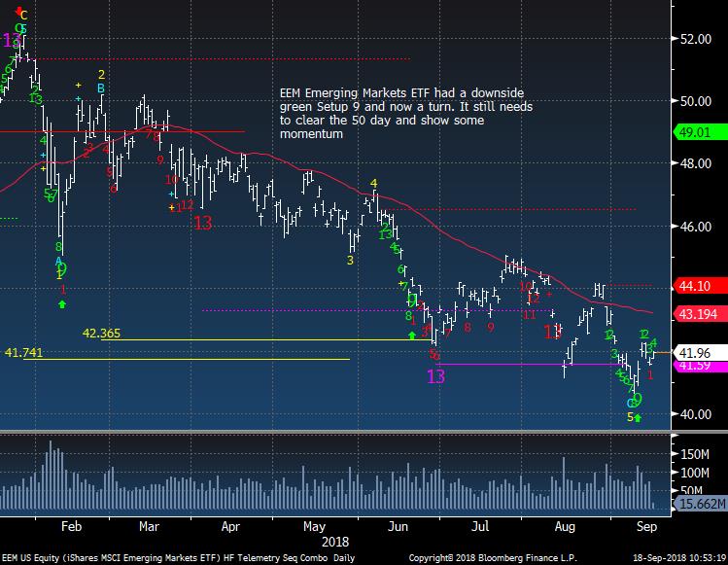Click the EEM Emerging Markets annotation text

pyautogui.click(x=405, y=114)
